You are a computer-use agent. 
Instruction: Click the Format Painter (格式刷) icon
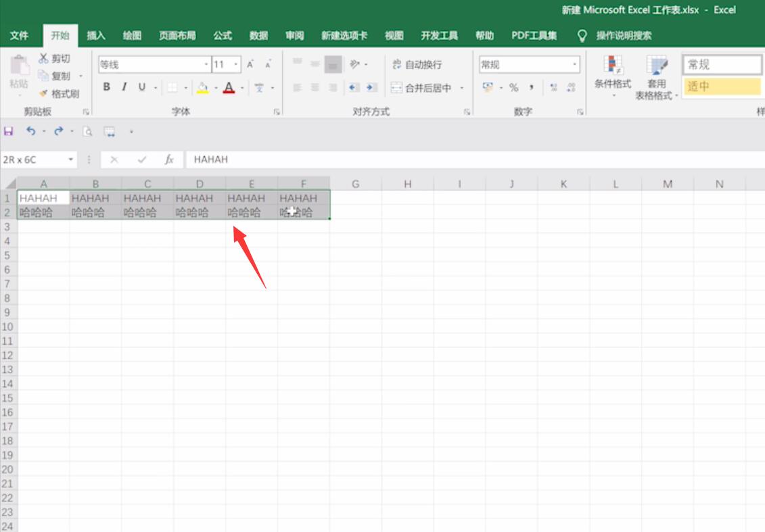(44, 94)
